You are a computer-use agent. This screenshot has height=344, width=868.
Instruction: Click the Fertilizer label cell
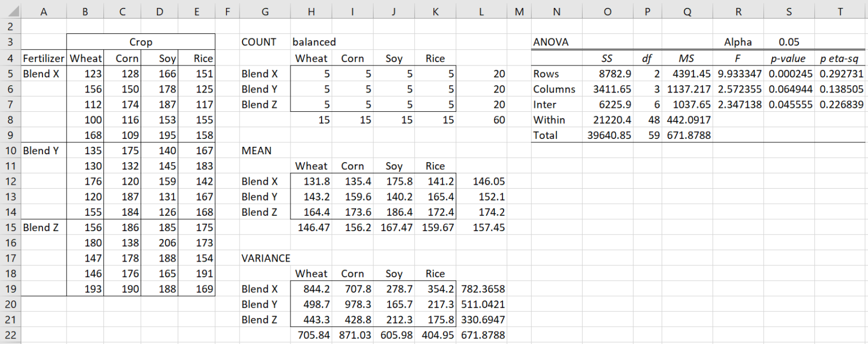[x=44, y=58]
